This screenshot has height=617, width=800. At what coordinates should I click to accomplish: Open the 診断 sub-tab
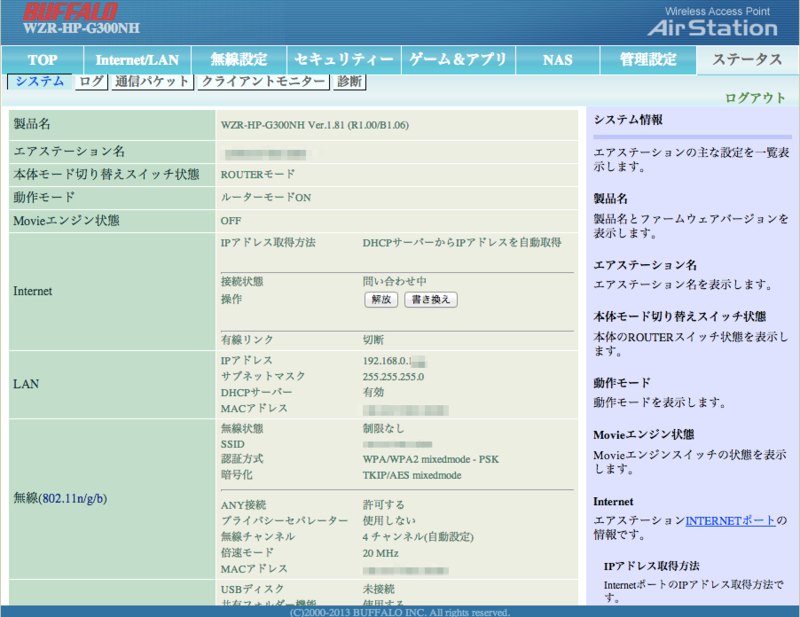pyautogui.click(x=349, y=82)
